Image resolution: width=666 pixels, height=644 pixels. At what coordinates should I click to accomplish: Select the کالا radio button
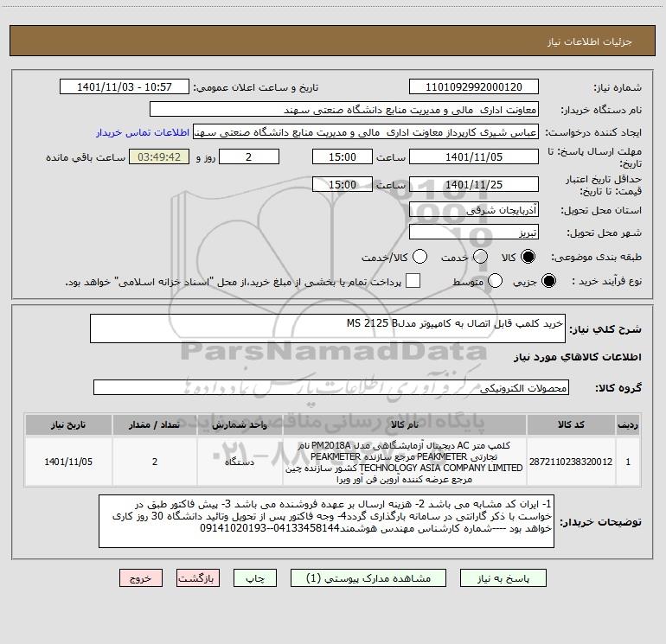(528, 257)
